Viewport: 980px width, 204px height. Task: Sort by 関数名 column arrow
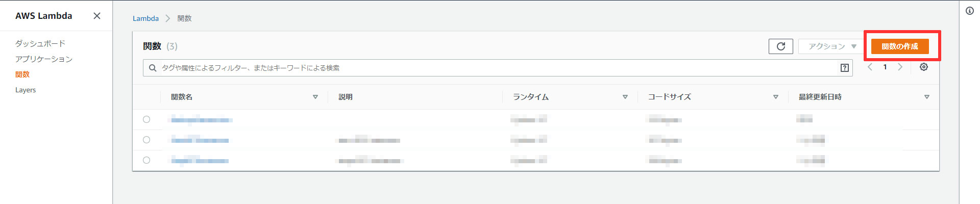coord(315,97)
